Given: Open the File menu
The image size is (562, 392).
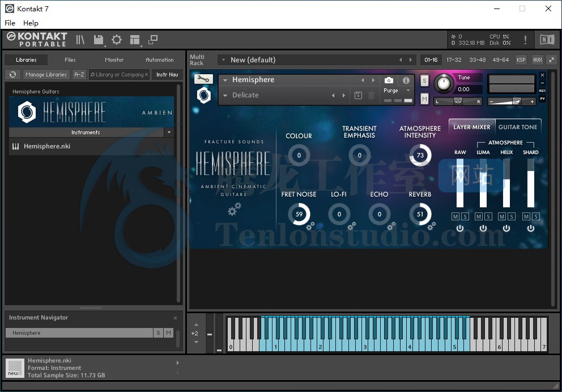Looking at the screenshot, I should click(10, 23).
